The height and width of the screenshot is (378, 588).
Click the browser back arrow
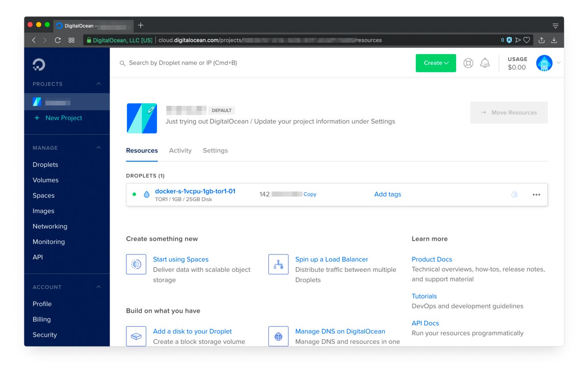34,40
